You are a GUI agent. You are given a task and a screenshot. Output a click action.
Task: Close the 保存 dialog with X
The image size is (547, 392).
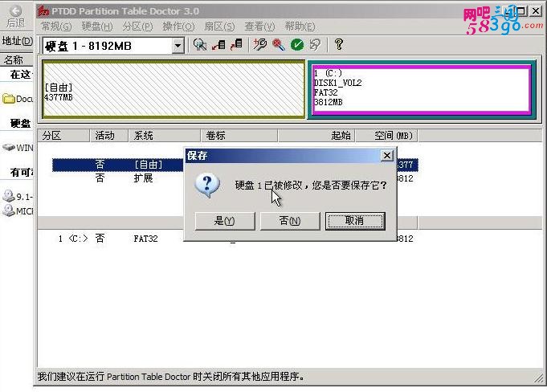click(387, 155)
